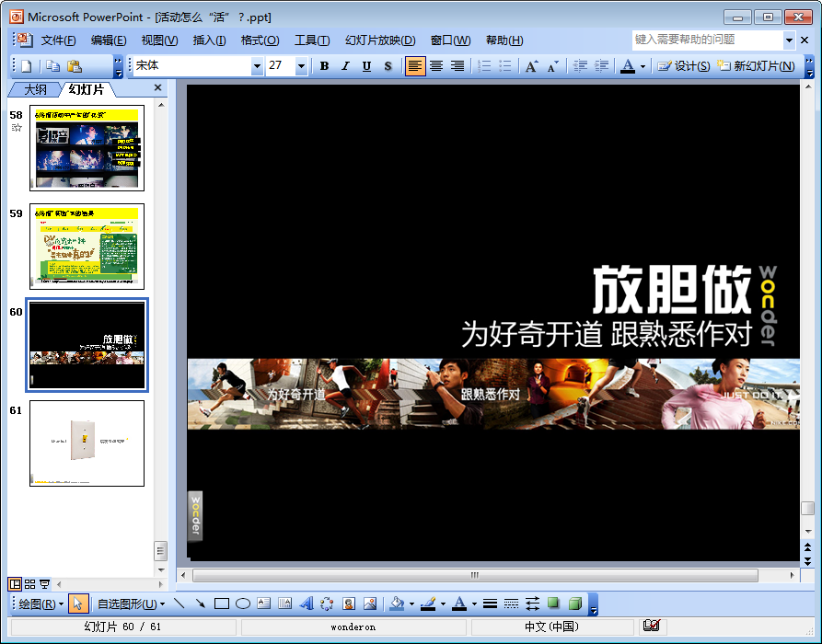
Task: Create a new blank presentation
Action: [26, 66]
